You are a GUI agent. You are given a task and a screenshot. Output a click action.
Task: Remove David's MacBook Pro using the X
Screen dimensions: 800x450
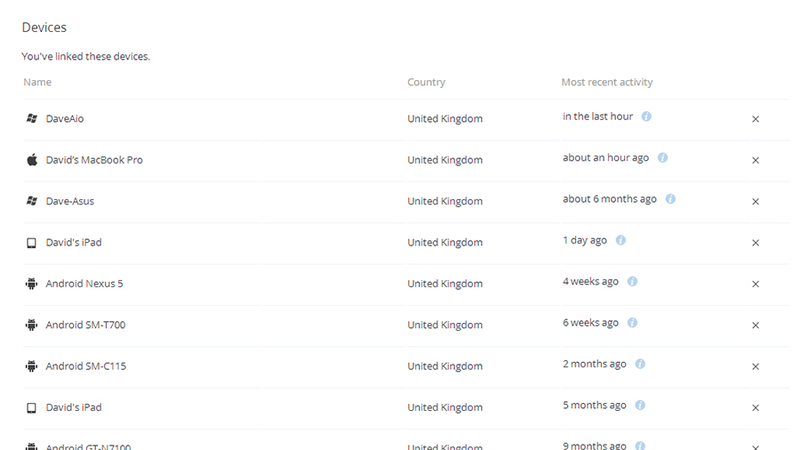pos(756,160)
